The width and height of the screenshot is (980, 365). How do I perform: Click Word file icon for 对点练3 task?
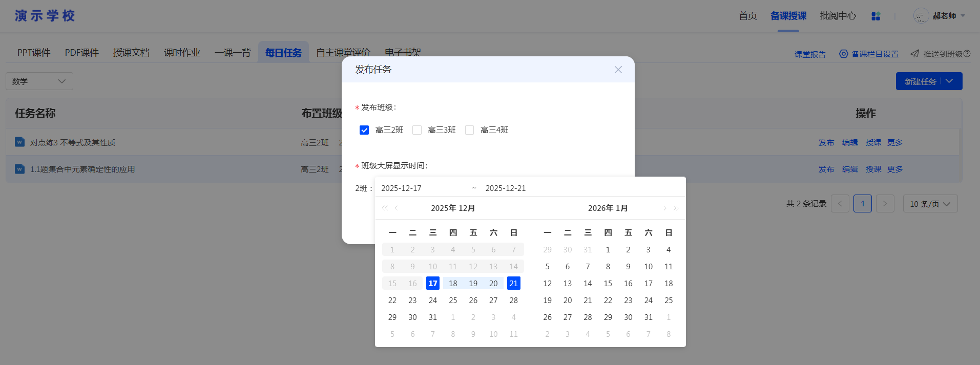pos(19,142)
